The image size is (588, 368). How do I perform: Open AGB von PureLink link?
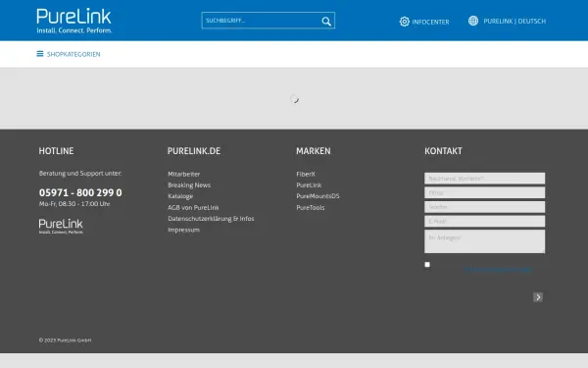(x=193, y=207)
